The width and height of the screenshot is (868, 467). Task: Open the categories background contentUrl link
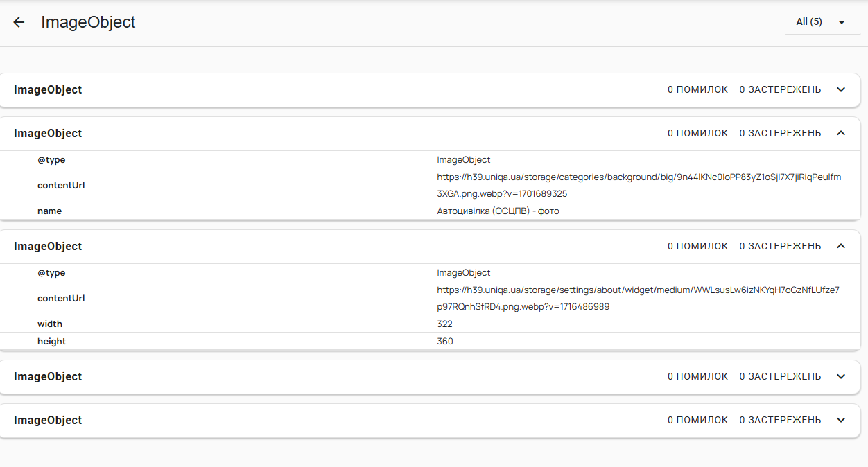[x=639, y=185]
